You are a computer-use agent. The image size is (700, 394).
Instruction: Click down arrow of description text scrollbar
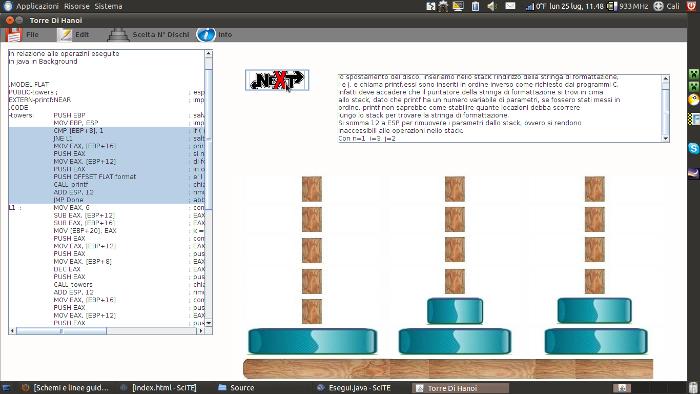tap(666, 139)
